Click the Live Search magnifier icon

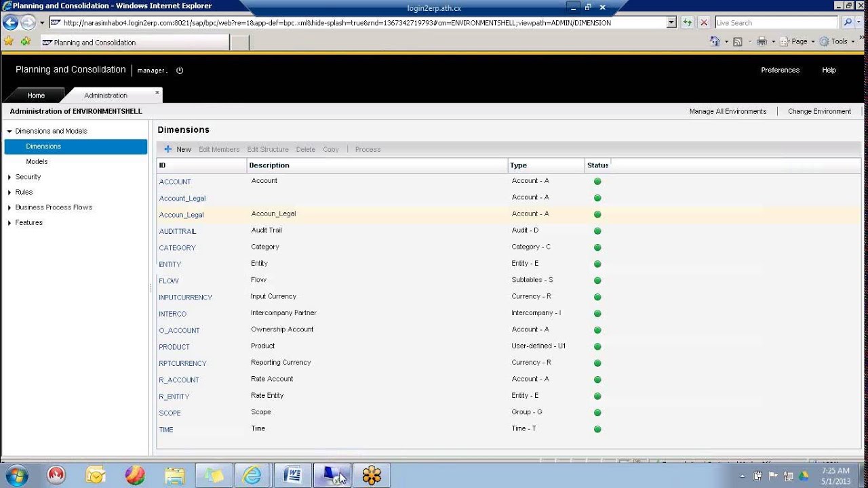pyautogui.click(x=848, y=22)
